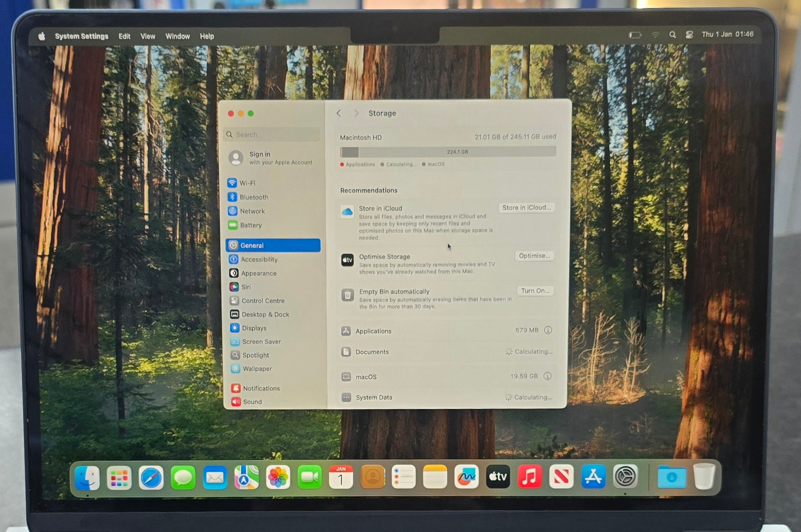Open App Store from the Dock
The width and height of the screenshot is (801, 532).
[593, 477]
